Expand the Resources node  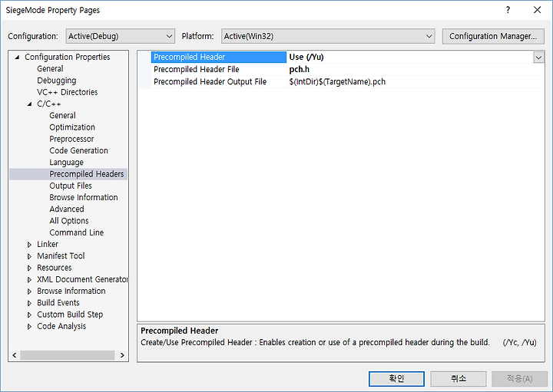(x=30, y=268)
